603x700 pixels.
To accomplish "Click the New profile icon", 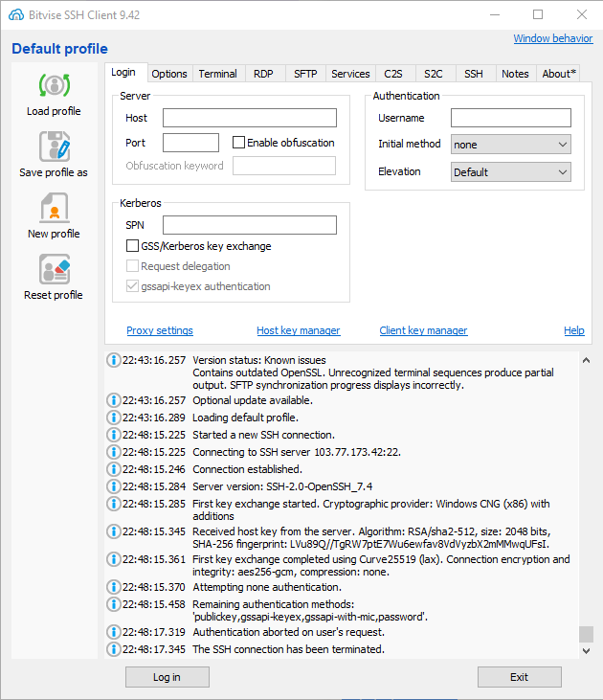I will coord(55,208).
